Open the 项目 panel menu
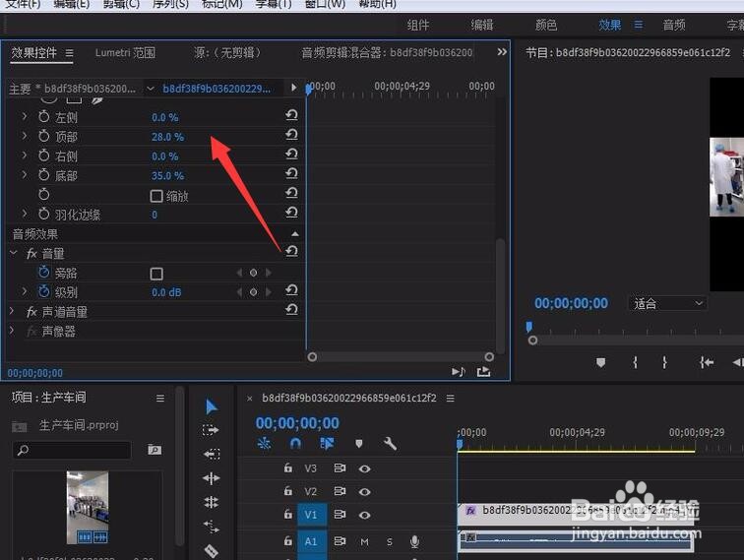Image resolution: width=744 pixels, height=560 pixels. [160, 399]
